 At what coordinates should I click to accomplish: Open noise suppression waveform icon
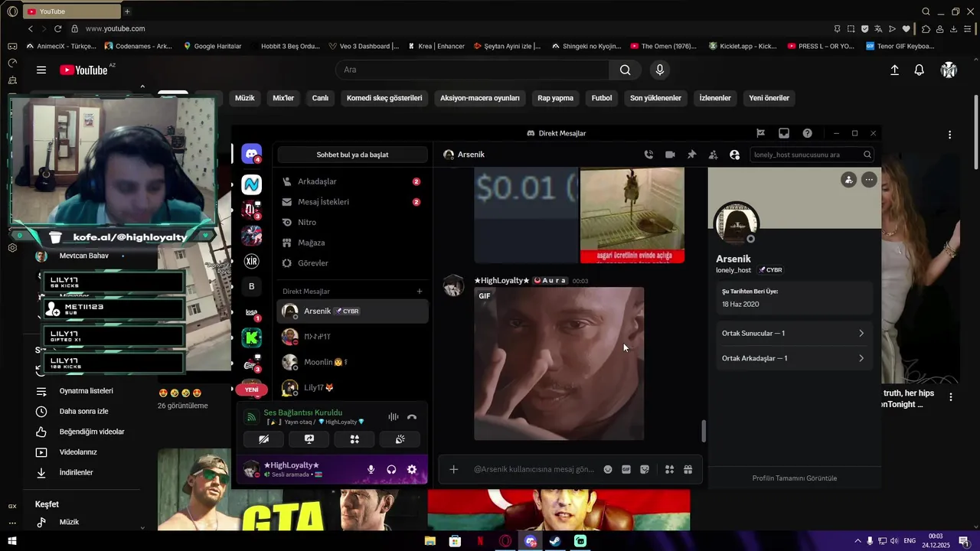pos(393,417)
